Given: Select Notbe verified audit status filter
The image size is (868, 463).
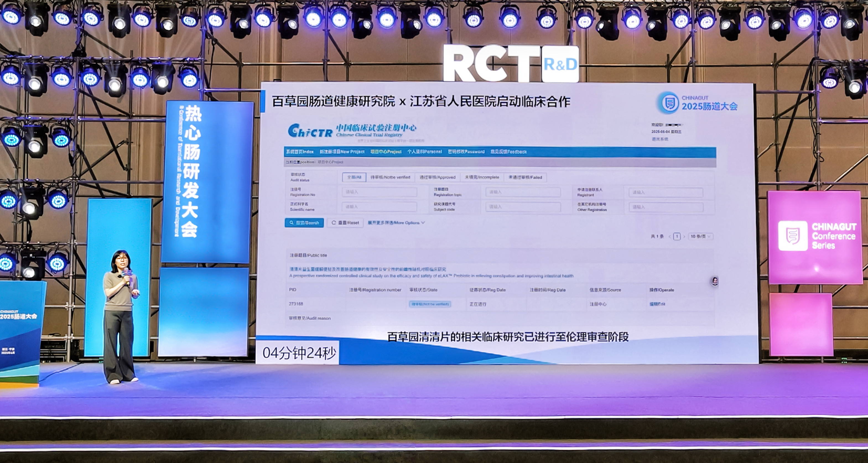Looking at the screenshot, I should pos(390,177).
